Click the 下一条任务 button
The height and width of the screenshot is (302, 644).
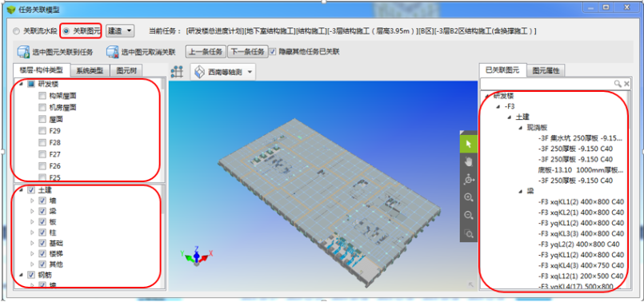click(248, 52)
